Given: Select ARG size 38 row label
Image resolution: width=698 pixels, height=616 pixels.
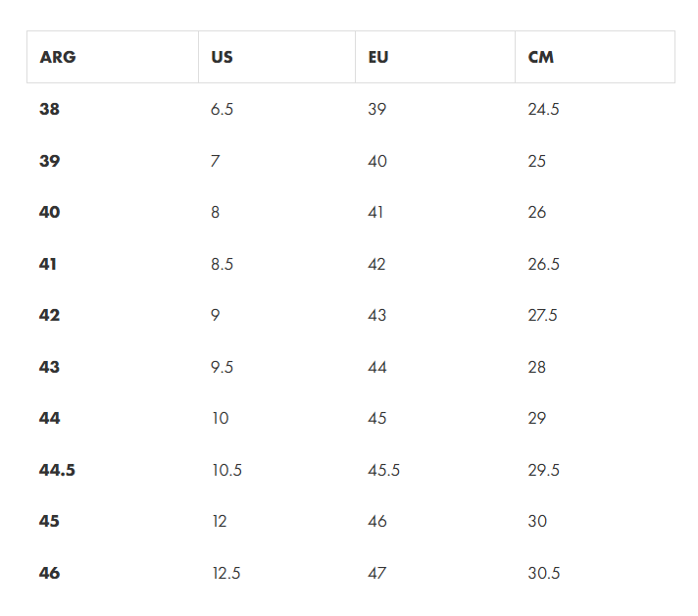Looking at the screenshot, I should 49,109.
